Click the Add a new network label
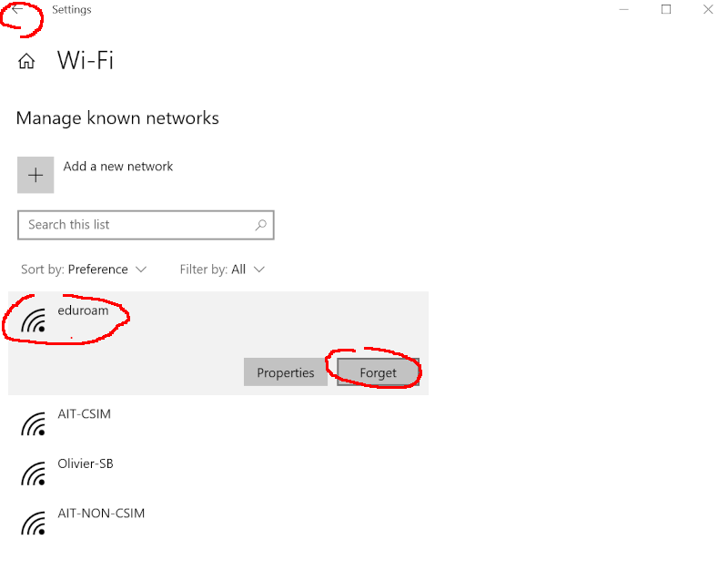The image size is (728, 570). 118,167
